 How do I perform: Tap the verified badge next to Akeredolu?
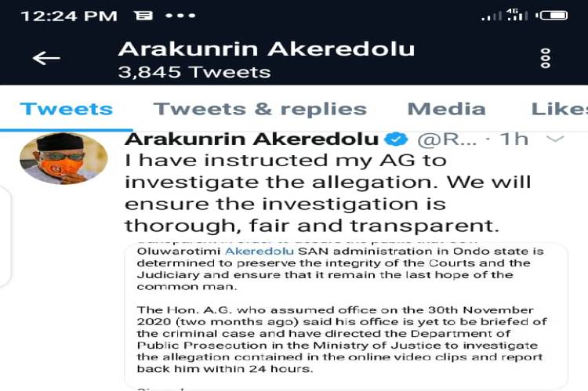(396, 139)
